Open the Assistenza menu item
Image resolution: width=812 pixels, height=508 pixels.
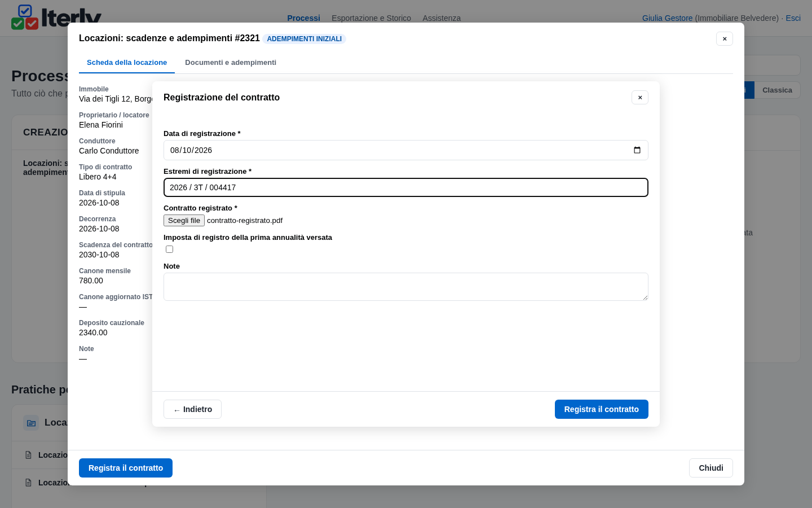(x=442, y=18)
